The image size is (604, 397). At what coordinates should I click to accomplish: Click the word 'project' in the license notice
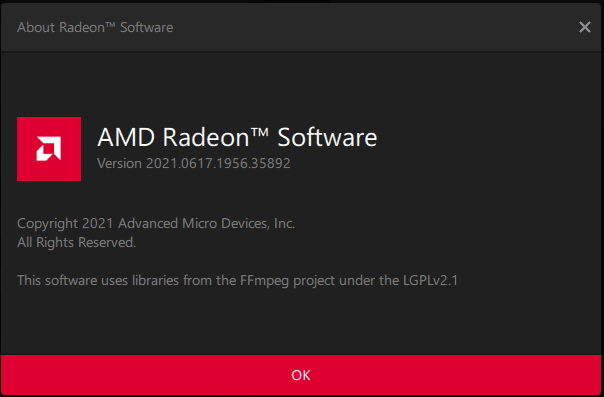point(314,281)
